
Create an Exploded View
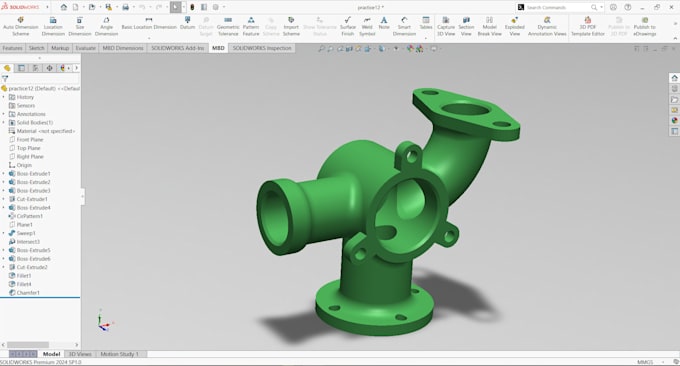[514, 26]
